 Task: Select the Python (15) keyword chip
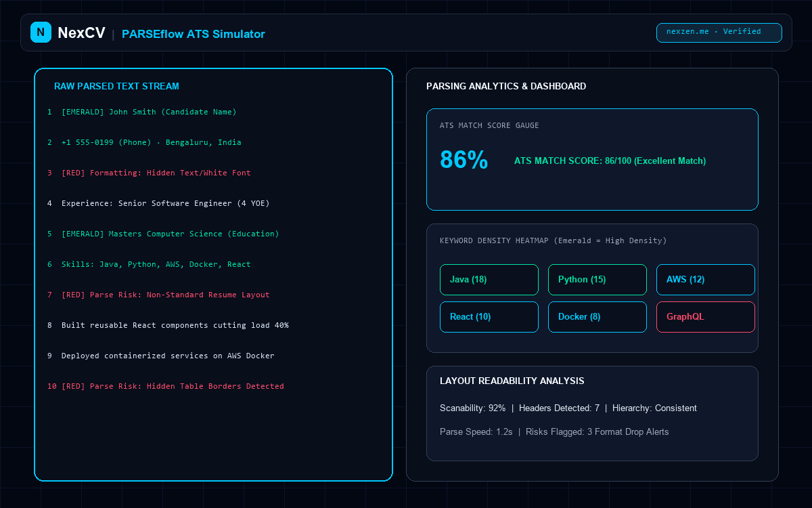point(597,280)
